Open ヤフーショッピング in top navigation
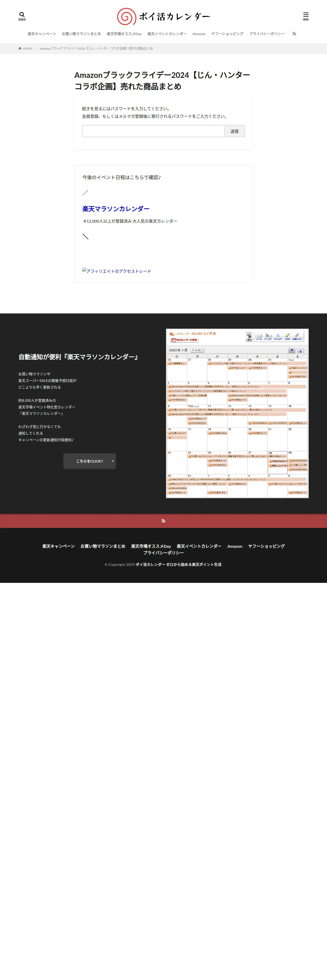Image resolution: width=327 pixels, height=980 pixels. click(x=227, y=34)
